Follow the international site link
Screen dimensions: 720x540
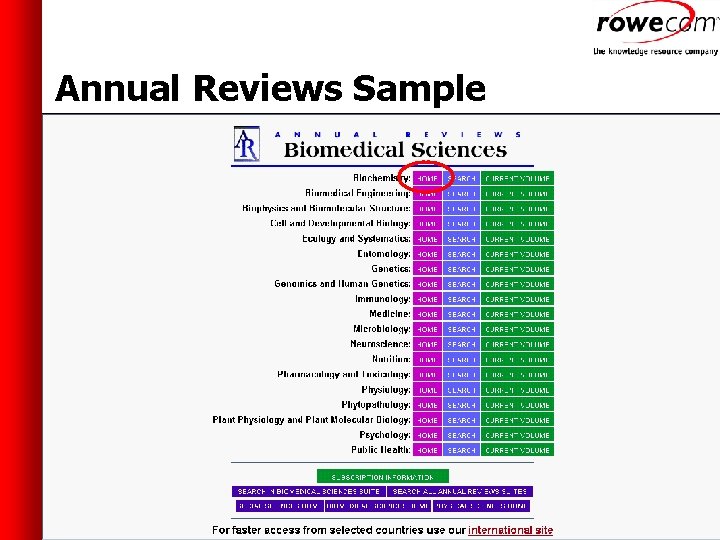pos(510,530)
